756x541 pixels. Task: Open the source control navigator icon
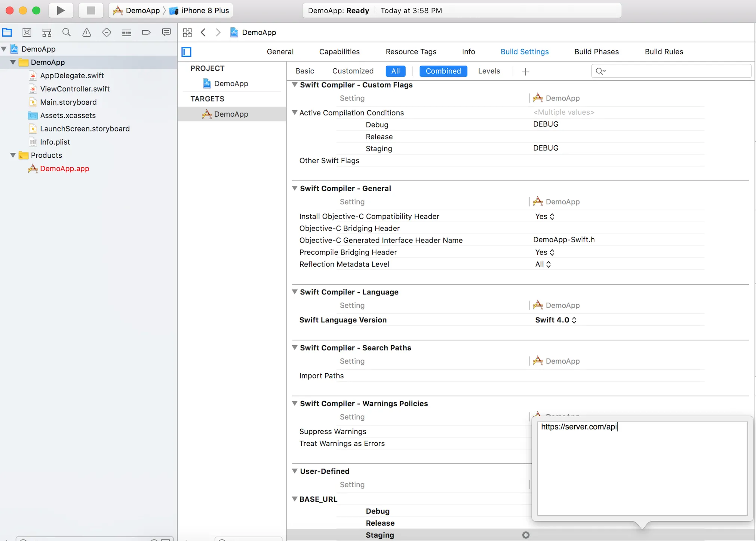coord(27,33)
